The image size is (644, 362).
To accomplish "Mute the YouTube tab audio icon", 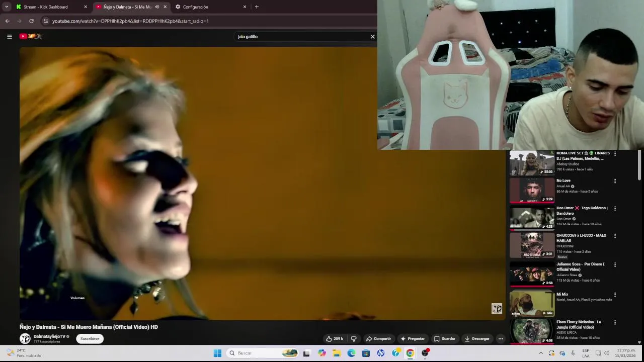I will point(157,7).
